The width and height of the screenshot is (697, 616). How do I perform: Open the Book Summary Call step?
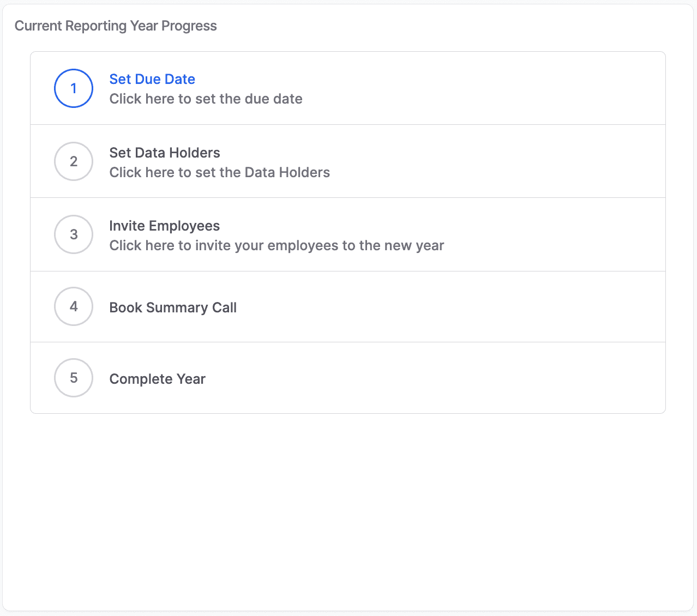tap(173, 307)
